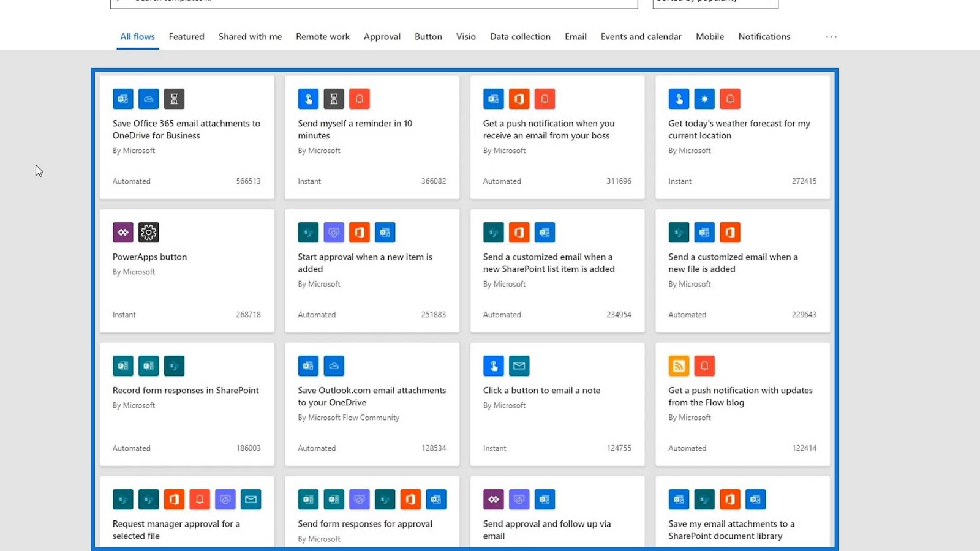Click the OneDrive icon on the Save Office 365 email attachments card
980x551 pixels.
[149, 99]
